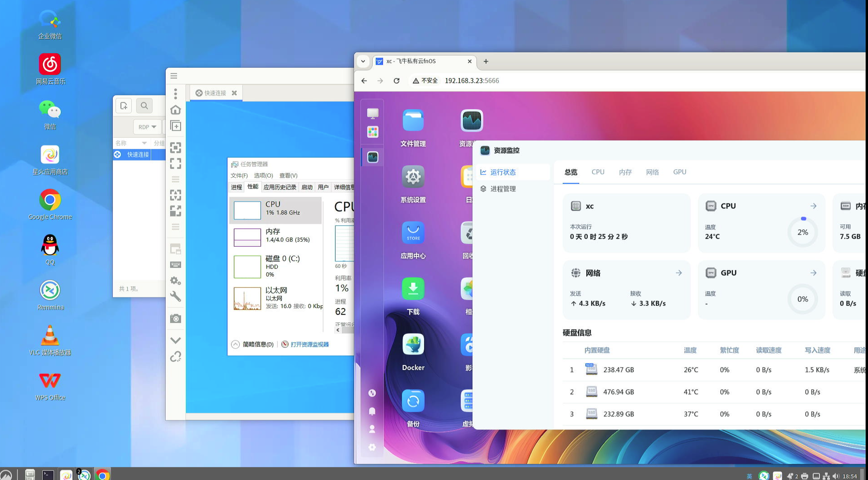Open the 选项(O) menu in Task Manager

point(263,175)
